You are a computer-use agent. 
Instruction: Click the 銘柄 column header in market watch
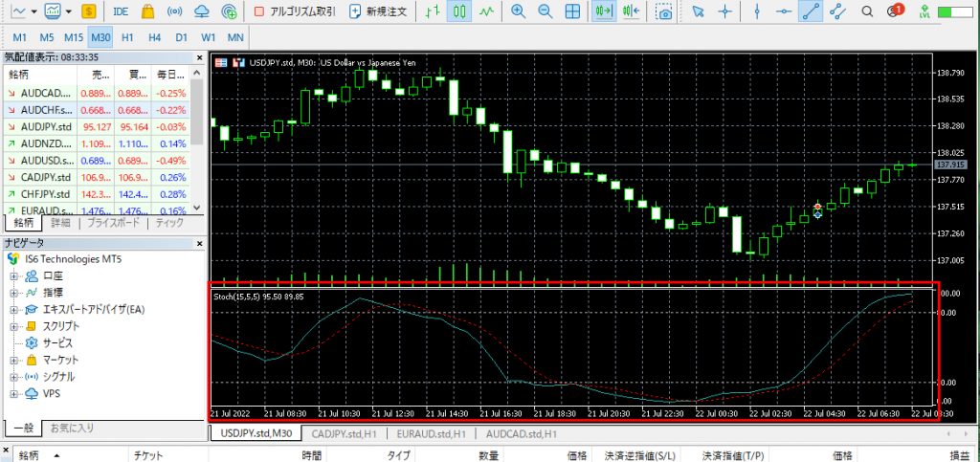[x=39, y=75]
